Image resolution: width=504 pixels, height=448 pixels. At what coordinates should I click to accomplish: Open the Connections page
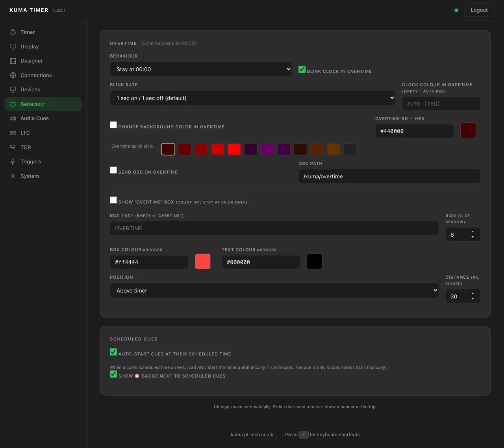(x=43, y=75)
